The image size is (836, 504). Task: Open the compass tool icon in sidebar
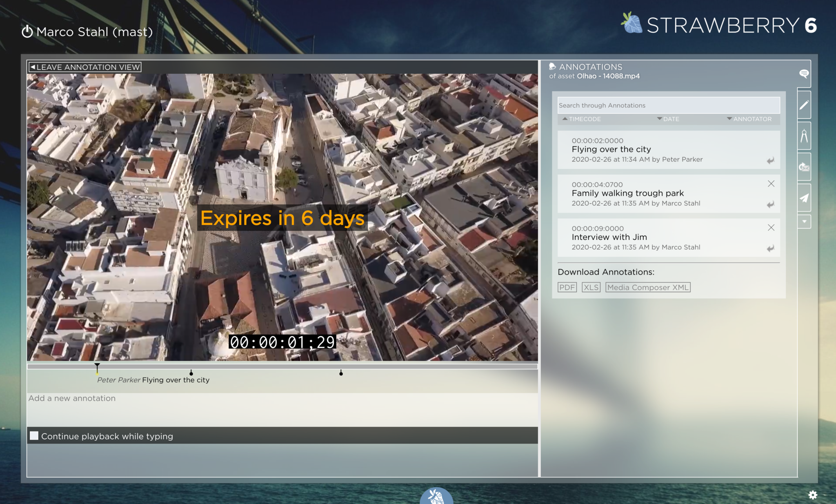point(804,136)
